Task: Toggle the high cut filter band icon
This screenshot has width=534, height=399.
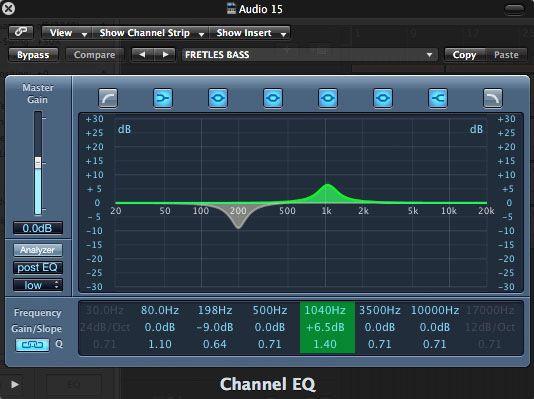Action: click(493, 98)
